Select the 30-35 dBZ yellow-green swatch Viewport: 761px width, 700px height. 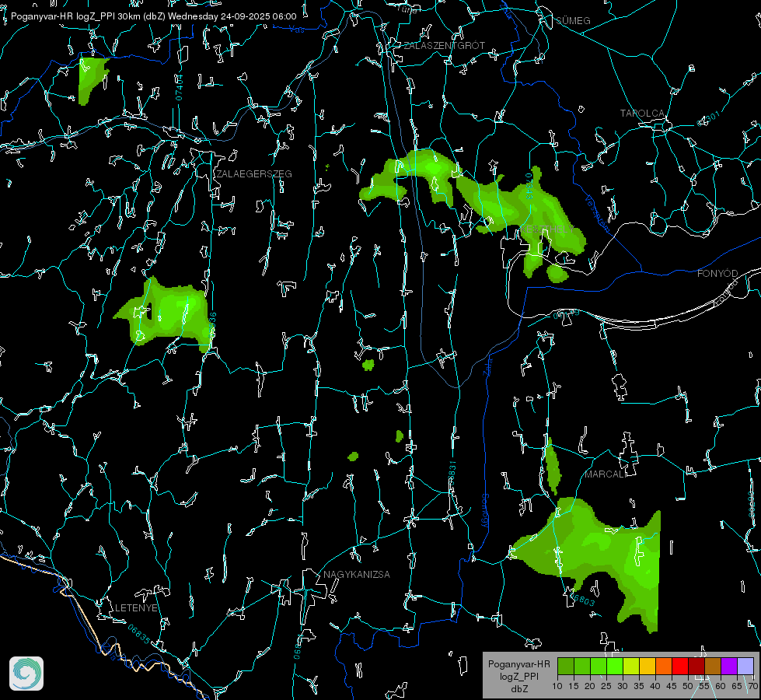point(631,666)
